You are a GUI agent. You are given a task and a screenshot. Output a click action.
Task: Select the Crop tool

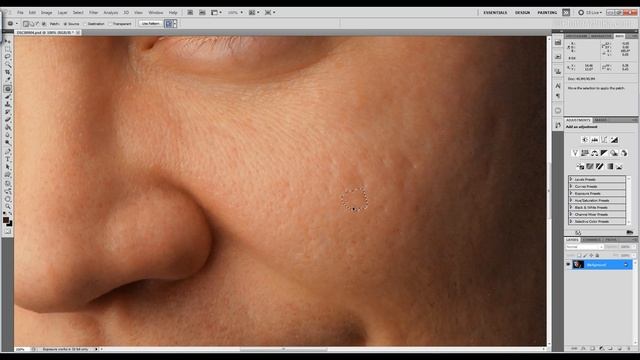tap(8, 72)
